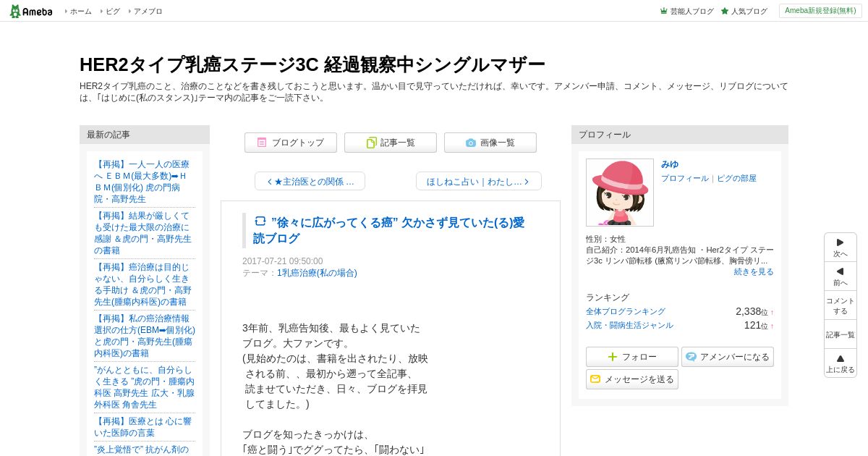
Task: Click green plus icon on フォロー
Action: (x=613, y=357)
